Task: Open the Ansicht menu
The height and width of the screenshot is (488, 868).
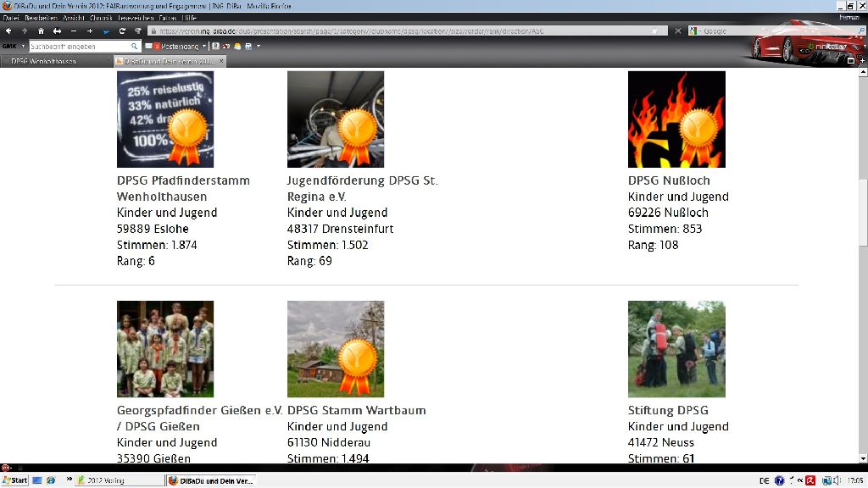Action: (74, 19)
